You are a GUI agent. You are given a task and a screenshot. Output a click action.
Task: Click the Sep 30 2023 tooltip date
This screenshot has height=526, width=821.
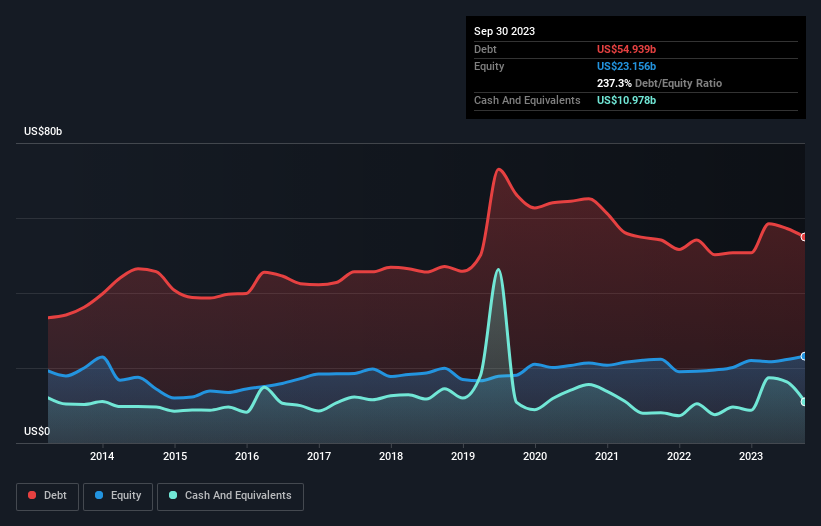pyautogui.click(x=504, y=31)
